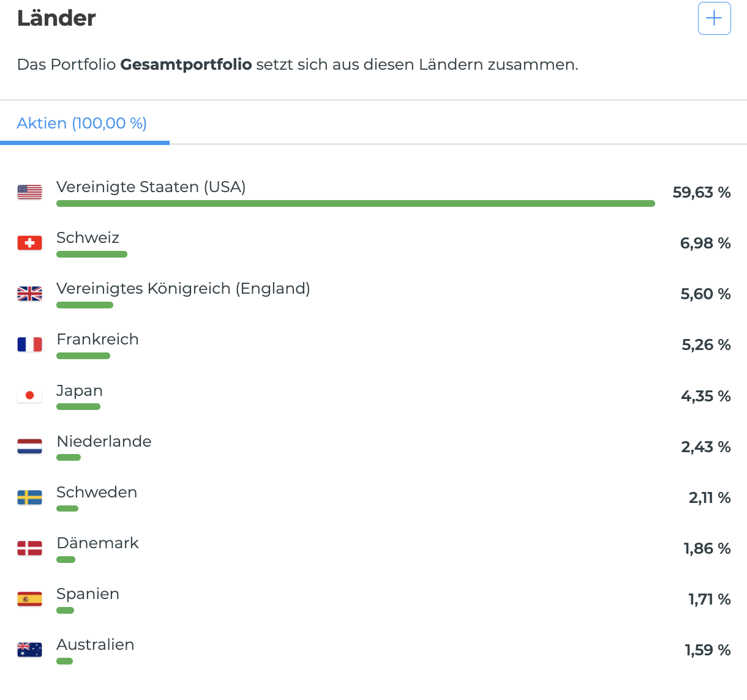
Task: Click the Australian flag icon
Action: click(x=29, y=650)
